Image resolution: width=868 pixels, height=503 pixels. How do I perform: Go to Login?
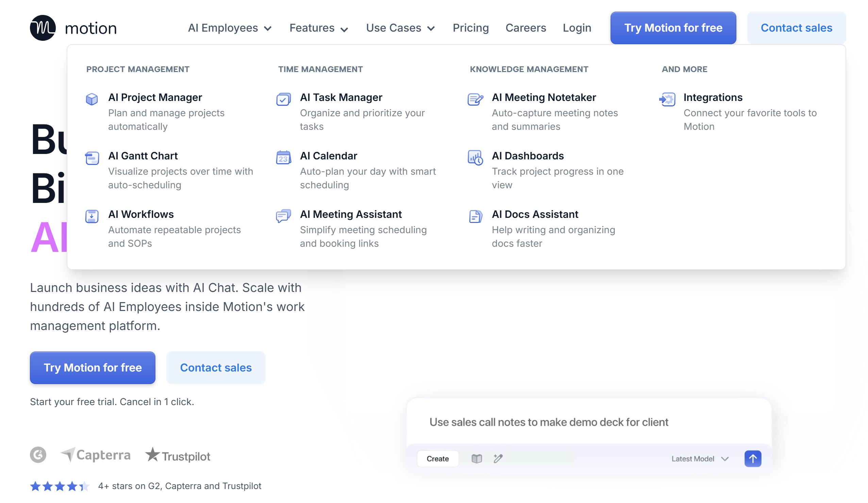[577, 28]
